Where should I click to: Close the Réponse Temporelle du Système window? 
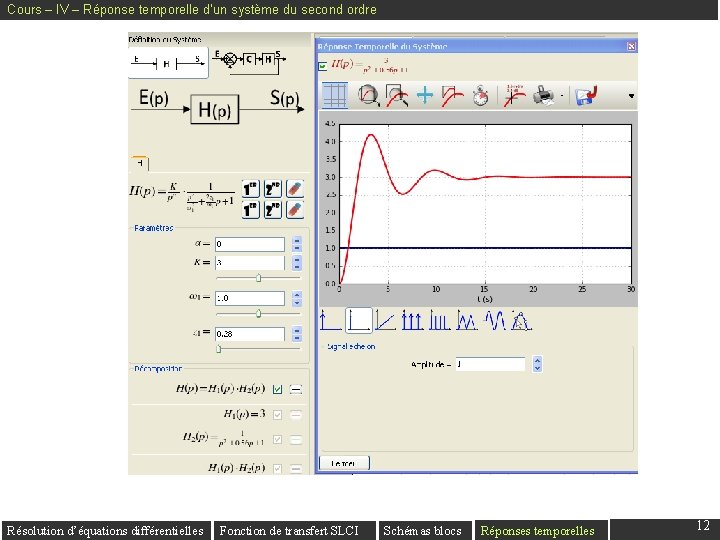click(x=631, y=46)
